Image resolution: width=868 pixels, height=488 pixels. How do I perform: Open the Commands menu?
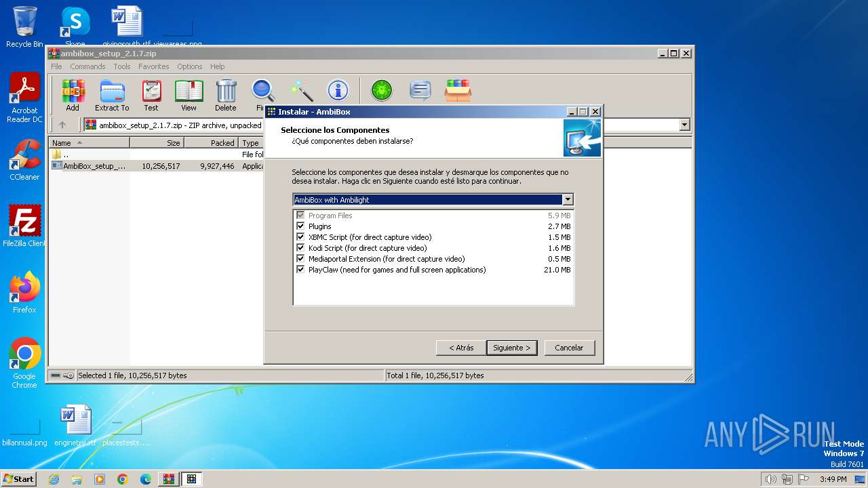87,66
